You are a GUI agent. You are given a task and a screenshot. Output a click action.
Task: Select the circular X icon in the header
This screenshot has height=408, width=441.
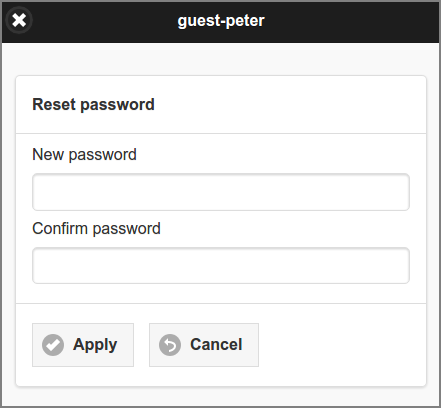point(19,20)
